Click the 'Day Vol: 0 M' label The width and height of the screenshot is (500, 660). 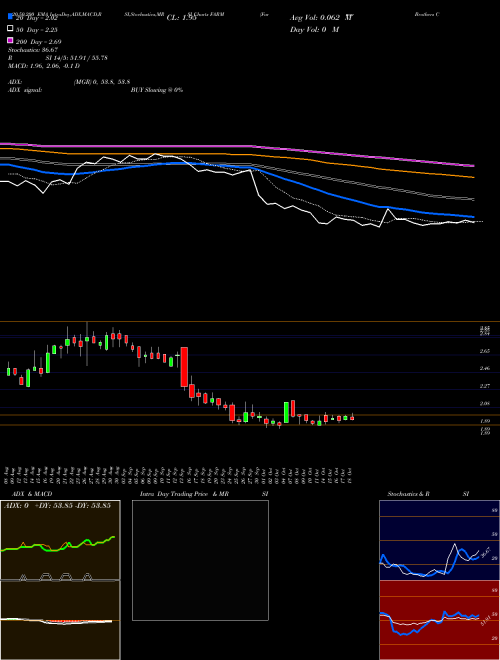coord(314,29)
